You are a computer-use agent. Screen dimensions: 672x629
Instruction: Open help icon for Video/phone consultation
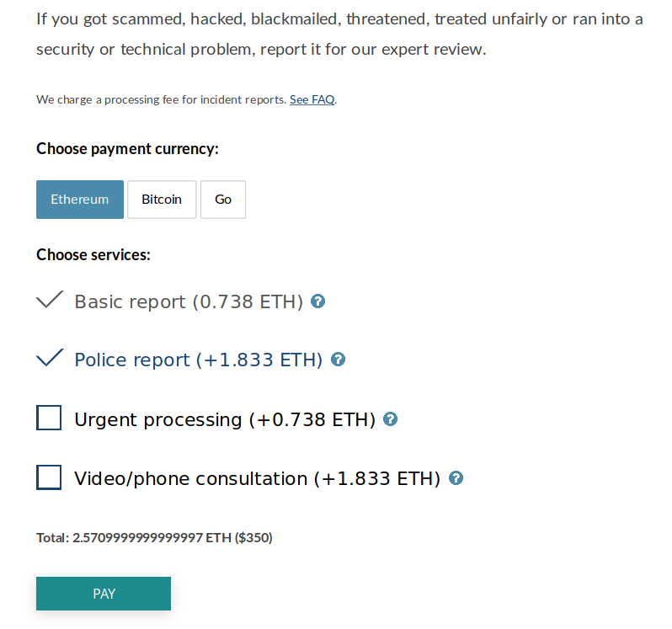(456, 477)
